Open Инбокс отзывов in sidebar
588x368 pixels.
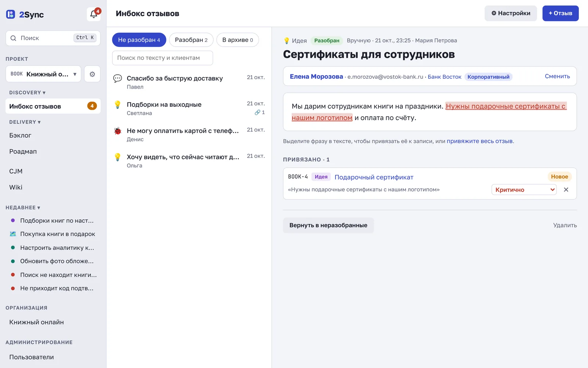[53, 106]
